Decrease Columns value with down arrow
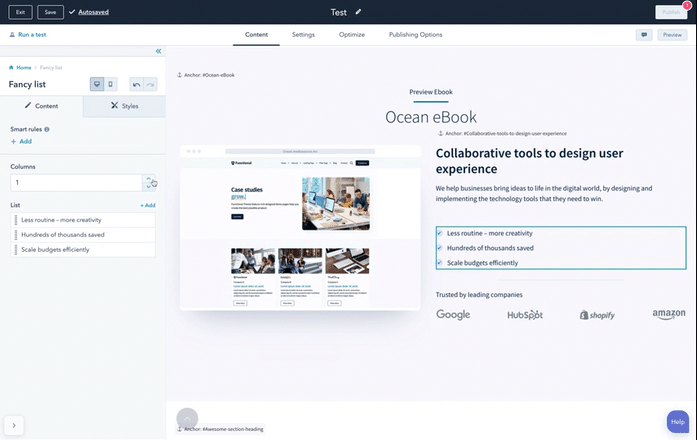697x440 pixels. [150, 187]
